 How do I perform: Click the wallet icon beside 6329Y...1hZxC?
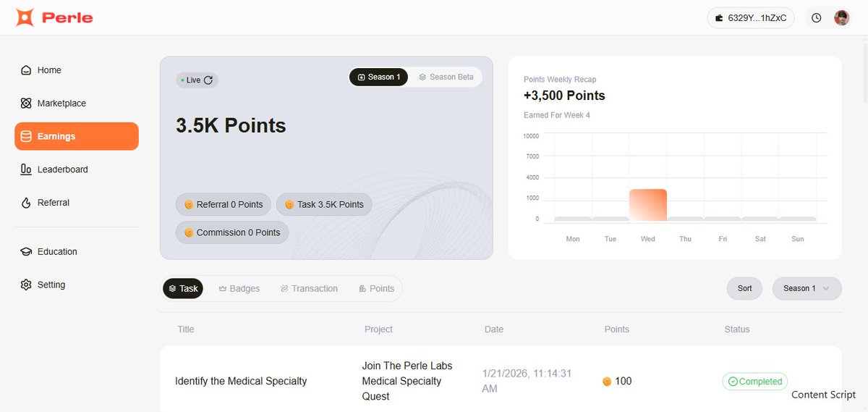(x=720, y=18)
